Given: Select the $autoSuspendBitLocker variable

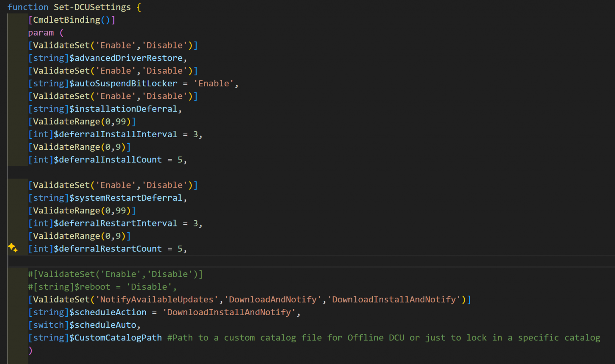Looking at the screenshot, I should click(123, 84).
